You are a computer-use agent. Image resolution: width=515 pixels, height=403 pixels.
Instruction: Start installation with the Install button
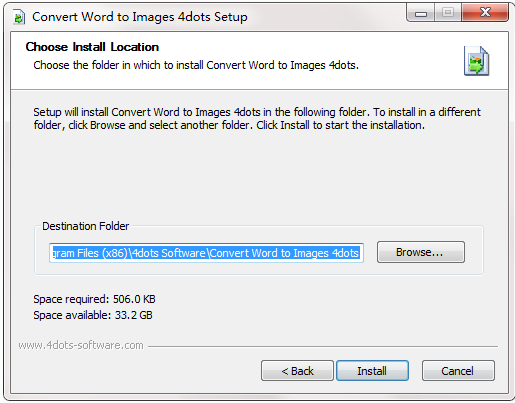[x=372, y=371]
